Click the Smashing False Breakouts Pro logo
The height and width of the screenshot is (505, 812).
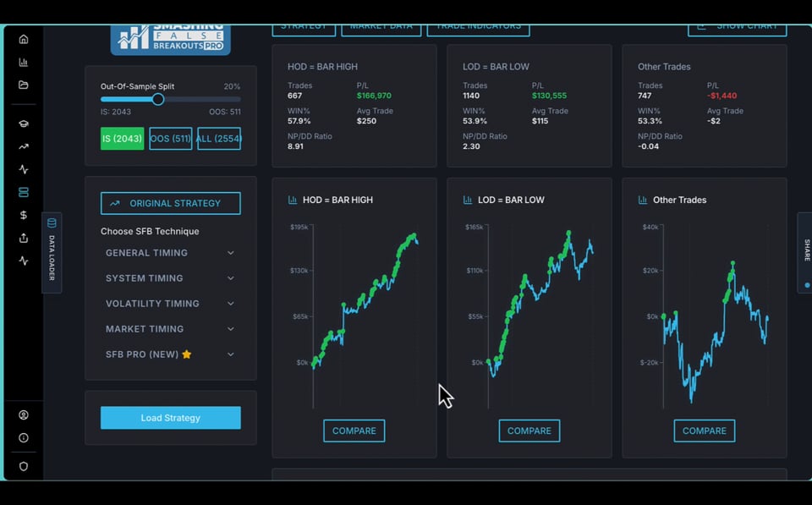pyautogui.click(x=170, y=40)
